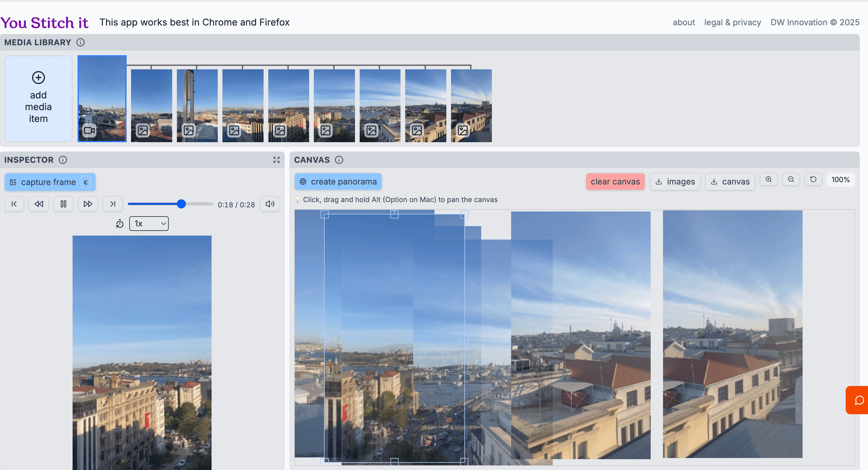This screenshot has height=470, width=868.
Task: Click the clear canvas button
Action: point(615,182)
